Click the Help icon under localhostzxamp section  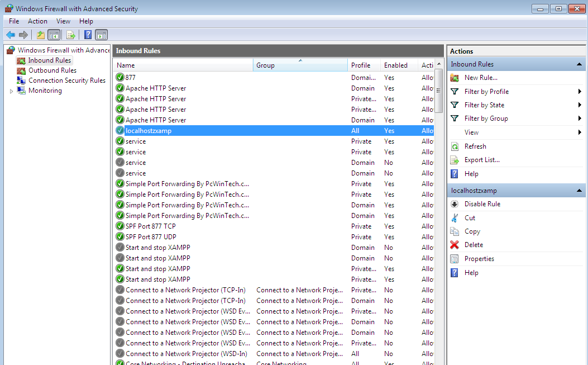point(455,273)
